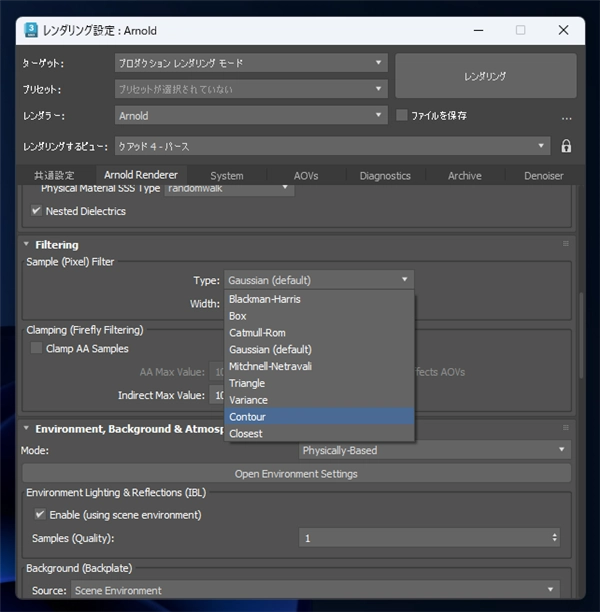The width and height of the screenshot is (600, 612).
Task: Open Physical Material SSS Type dropdown
Action: (229, 189)
